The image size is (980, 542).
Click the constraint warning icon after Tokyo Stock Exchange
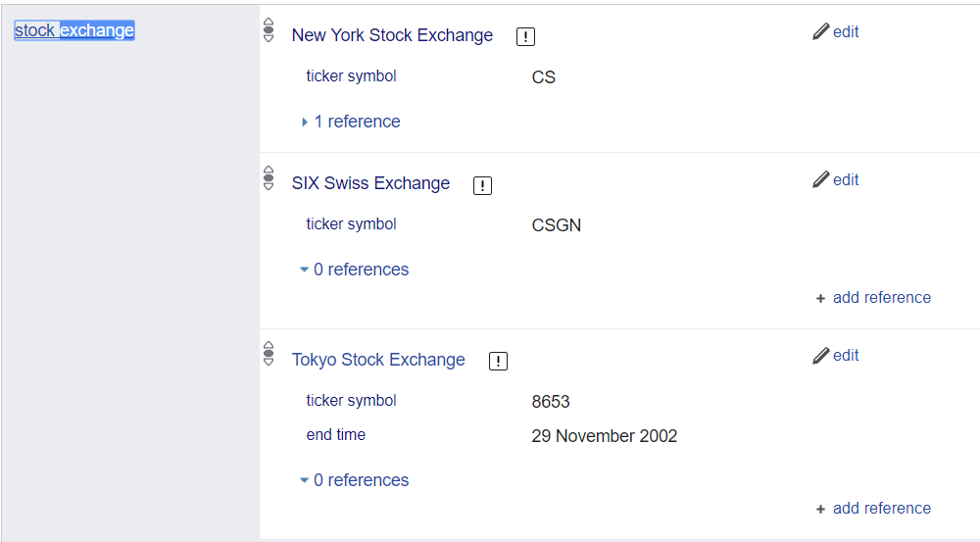click(x=498, y=362)
